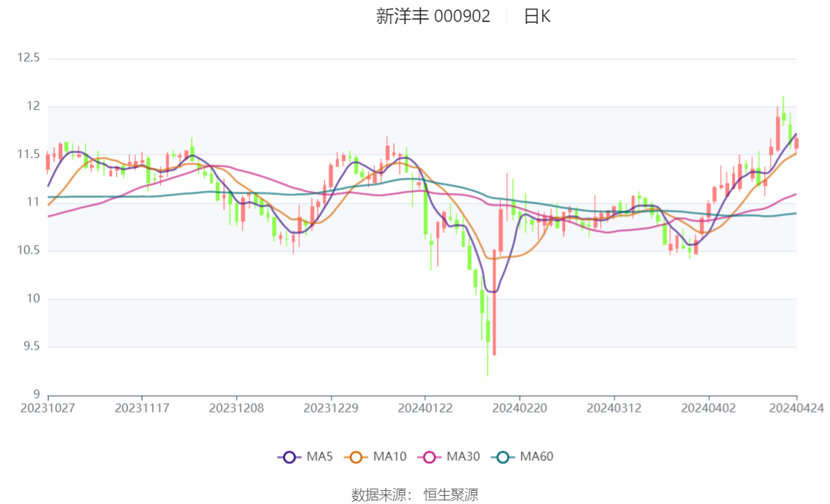830x504 pixels.
Task: Click the 12.5 price axis label
Action: coord(28,59)
